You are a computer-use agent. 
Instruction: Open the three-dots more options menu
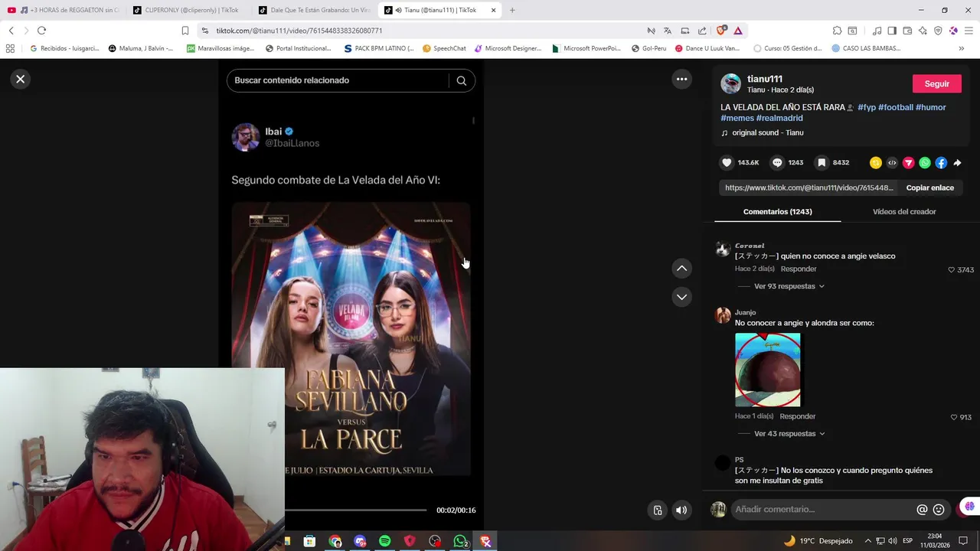coord(681,79)
